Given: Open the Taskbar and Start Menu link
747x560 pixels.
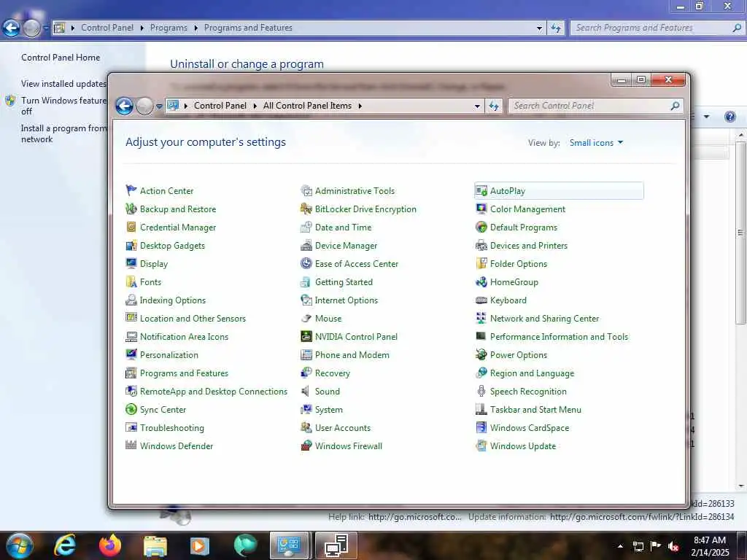Looking at the screenshot, I should click(535, 410).
